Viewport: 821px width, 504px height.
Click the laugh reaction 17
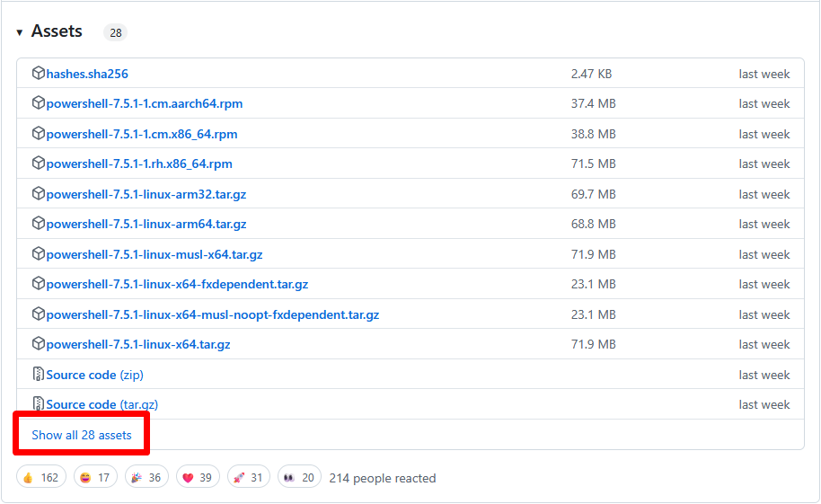click(95, 477)
